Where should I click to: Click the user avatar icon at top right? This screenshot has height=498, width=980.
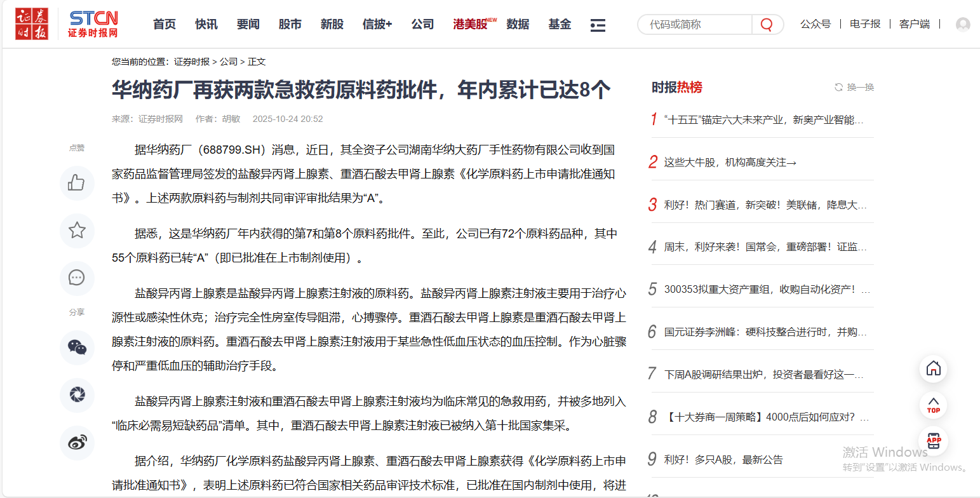pyautogui.click(x=963, y=24)
